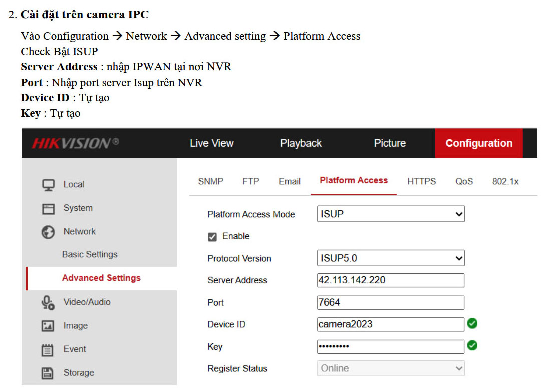
Task: Click the green checkmark beside Device ID
Action: pyautogui.click(x=472, y=324)
